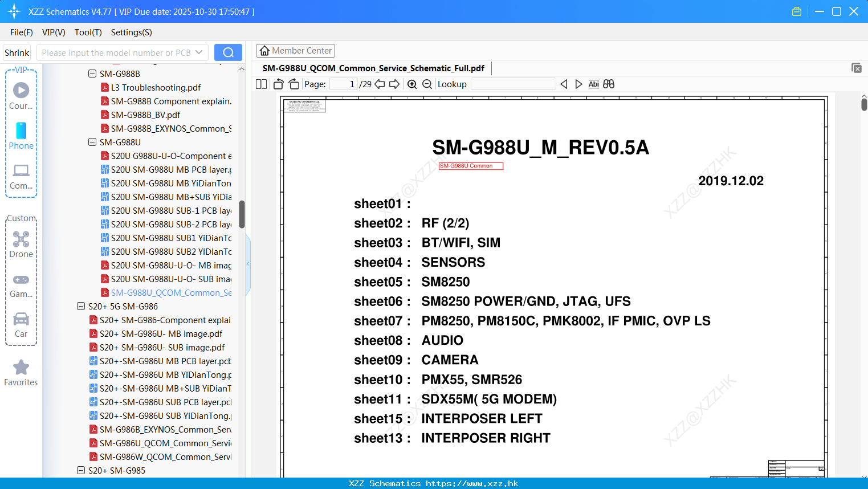The height and width of the screenshot is (489, 868).
Task: Go to previous page arrow
Action: [380, 84]
